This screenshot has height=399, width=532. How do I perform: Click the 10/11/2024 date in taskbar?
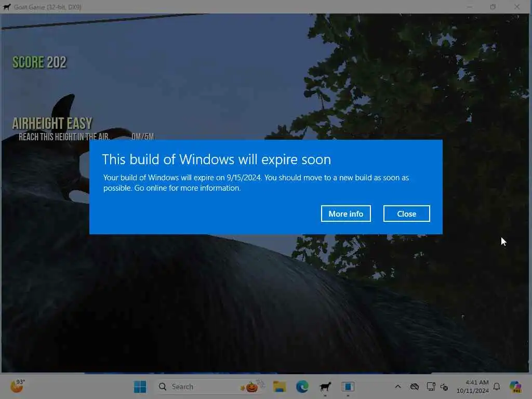(473, 391)
